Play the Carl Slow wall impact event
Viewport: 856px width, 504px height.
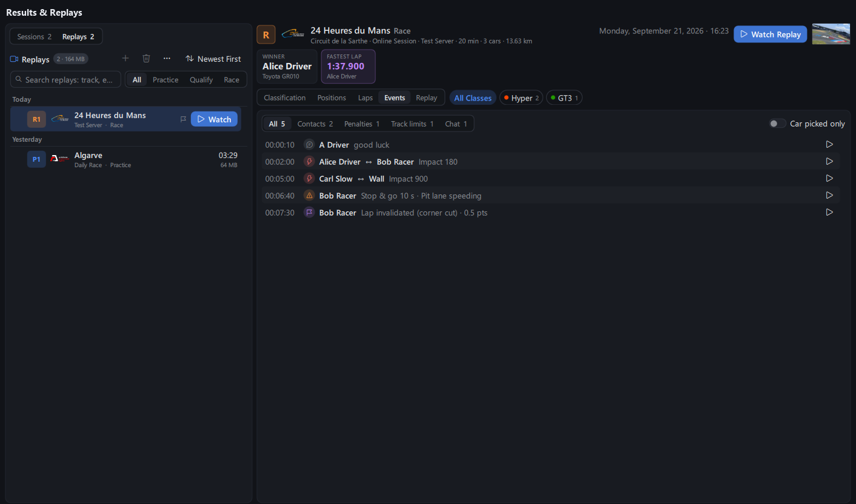830,179
